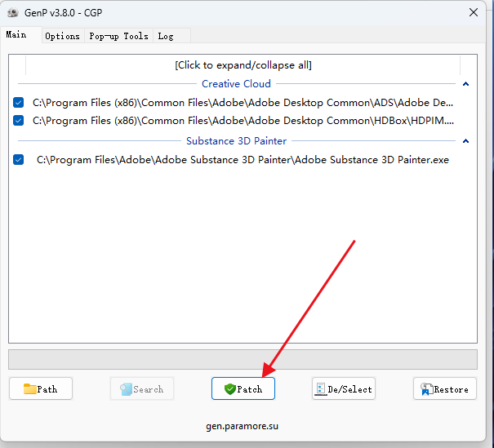Open the Pop-up Tools tab
This screenshot has width=494, height=448.
coord(118,36)
